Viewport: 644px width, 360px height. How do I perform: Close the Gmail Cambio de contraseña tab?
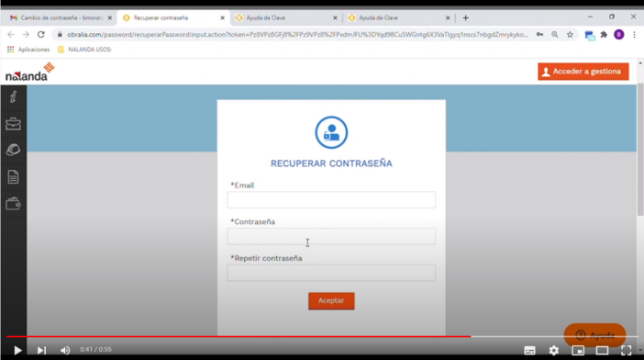(110, 17)
